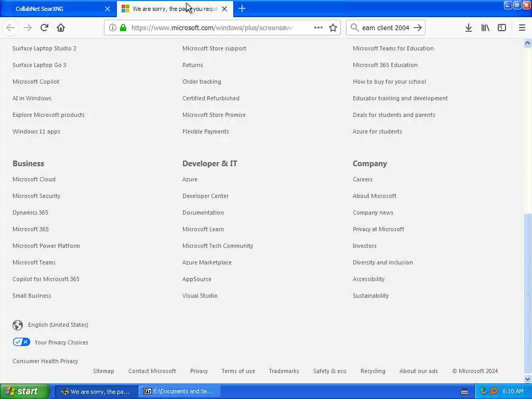
Task: Click the search magnifier icon in search bar
Action: coord(354,28)
